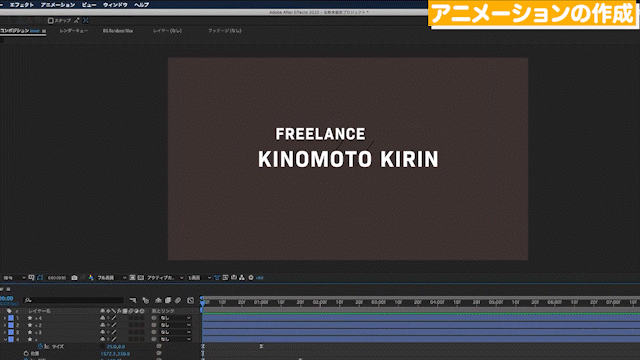Click layer 3 blue label color swatch

click(11, 332)
